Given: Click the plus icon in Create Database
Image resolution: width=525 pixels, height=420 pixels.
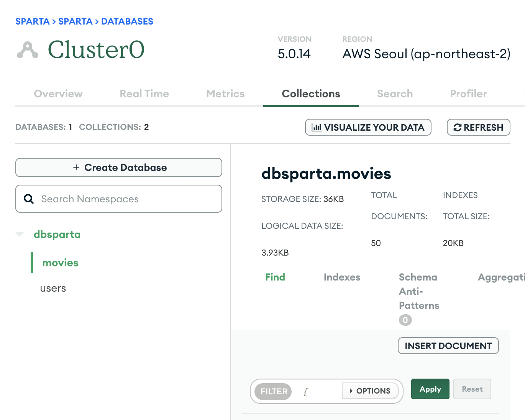Looking at the screenshot, I should coord(76,167).
